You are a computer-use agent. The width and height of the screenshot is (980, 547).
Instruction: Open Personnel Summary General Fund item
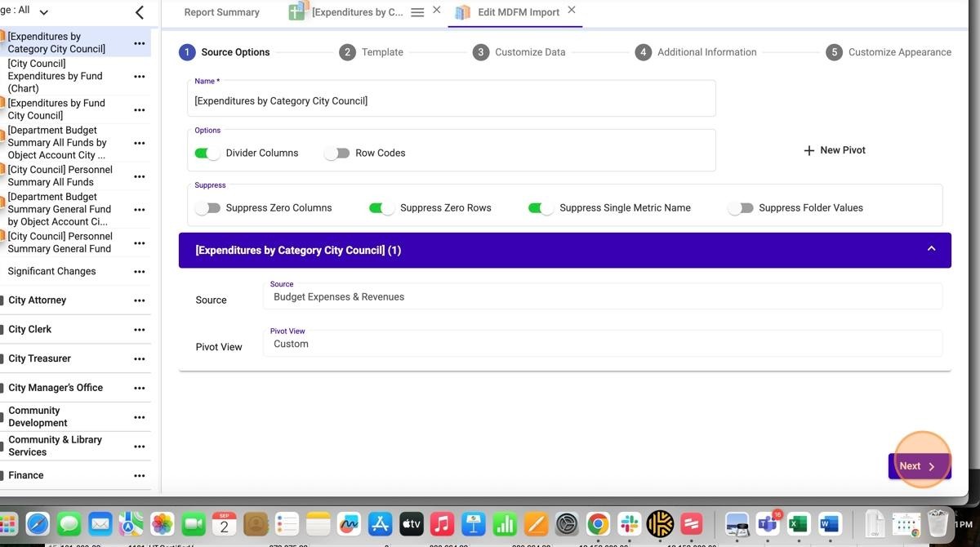(x=60, y=242)
